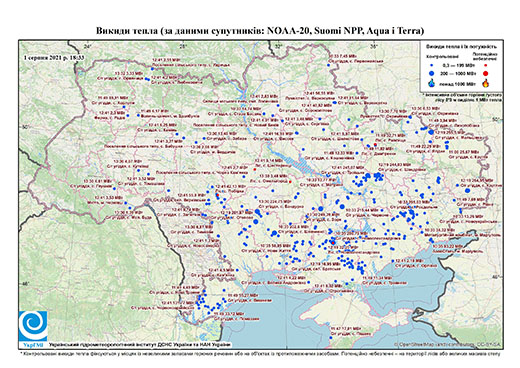
Task: Click the понад 1000 МВт legend label
Action: [458, 83]
